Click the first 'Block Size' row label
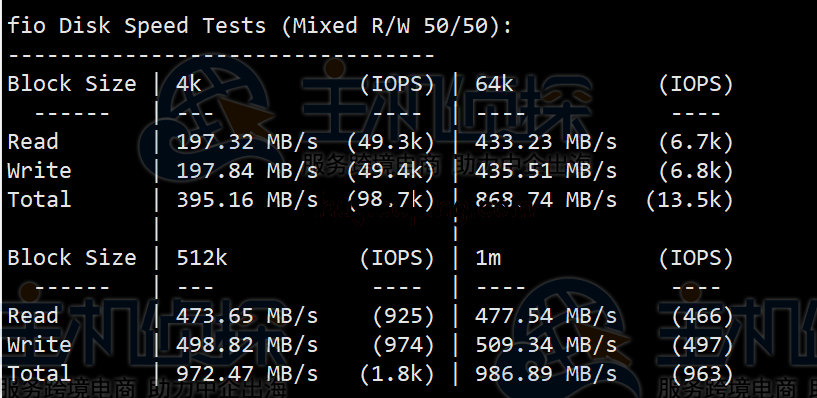Viewport: 817px width, 398px height. pos(72,83)
